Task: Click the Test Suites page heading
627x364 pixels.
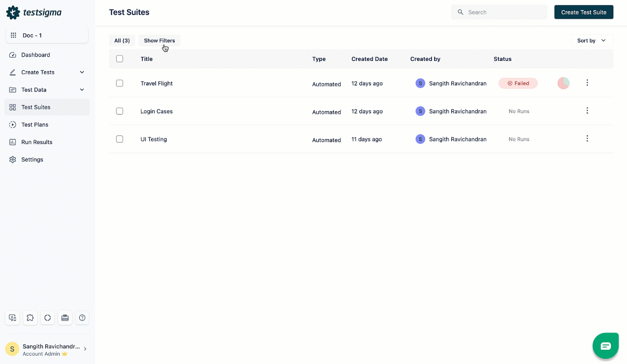Action: click(x=129, y=12)
